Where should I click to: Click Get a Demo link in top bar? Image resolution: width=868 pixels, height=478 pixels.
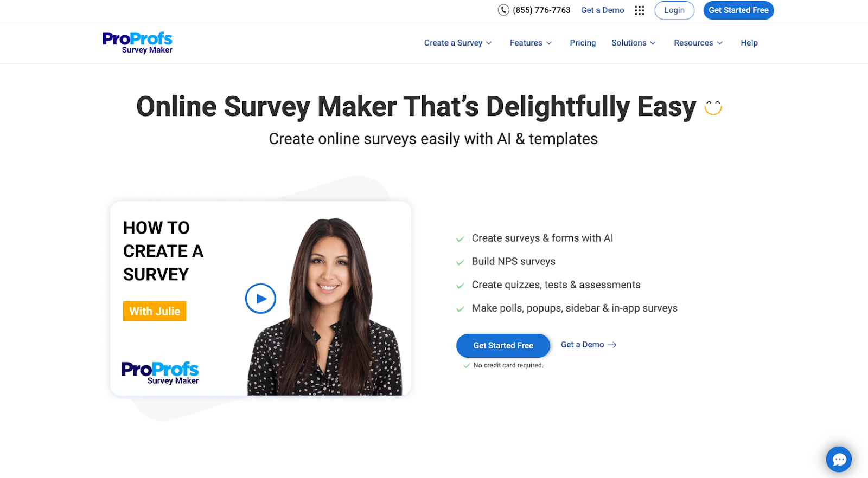click(602, 10)
